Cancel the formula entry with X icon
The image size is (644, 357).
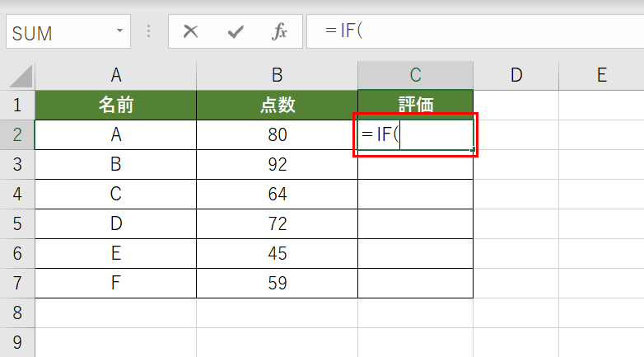(x=191, y=32)
